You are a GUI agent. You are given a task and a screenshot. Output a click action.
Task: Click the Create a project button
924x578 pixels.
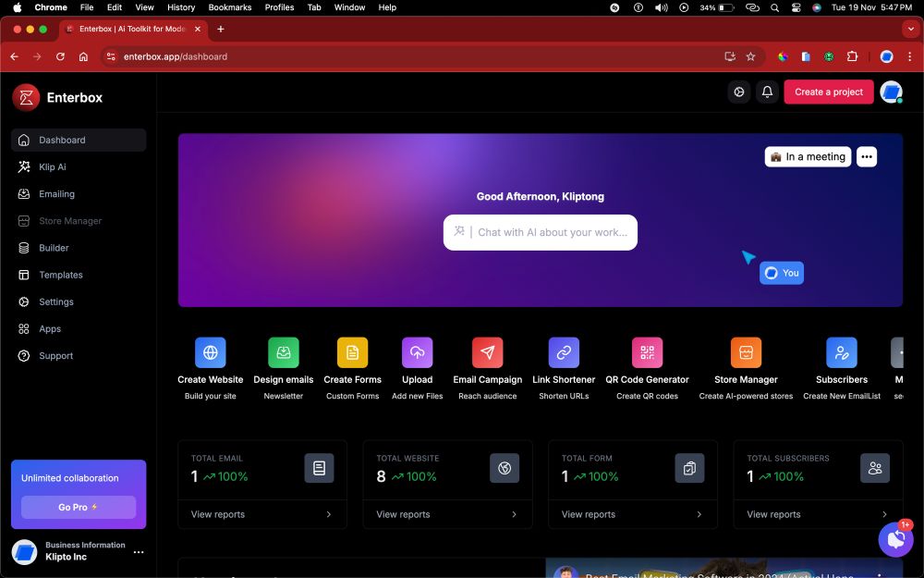[x=829, y=92]
